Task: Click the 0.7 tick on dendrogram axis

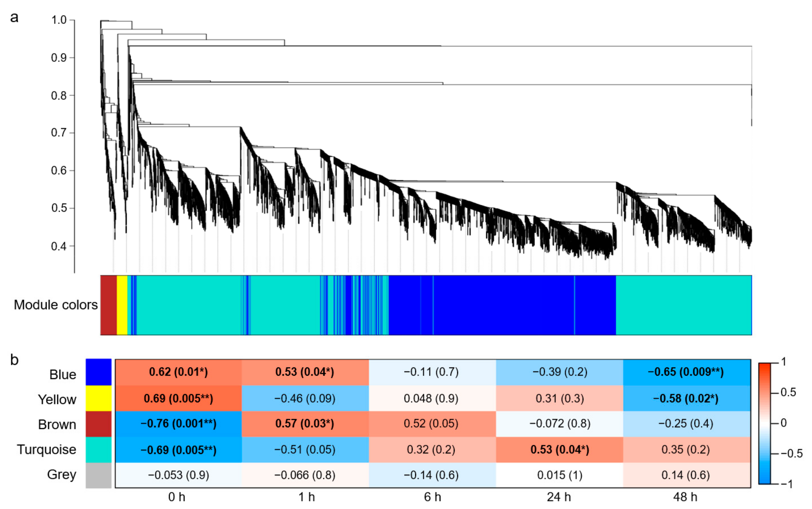Action: 59,133
